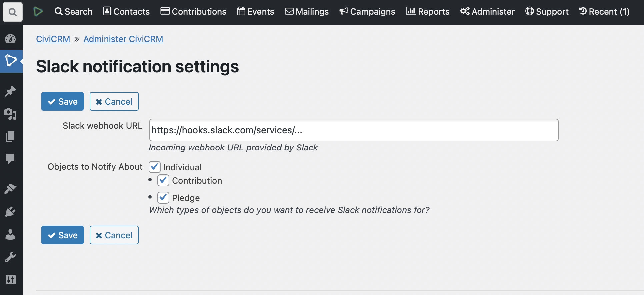This screenshot has width=644, height=295.
Task: Open the Posts pushpin sidebar icon
Action: click(10, 91)
